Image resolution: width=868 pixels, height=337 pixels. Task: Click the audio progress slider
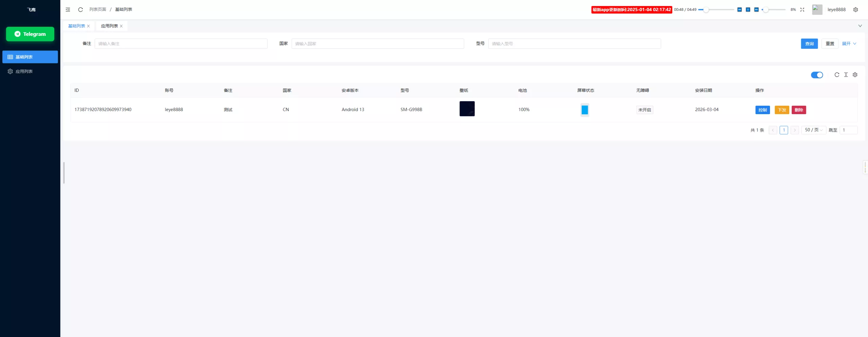pos(716,9)
